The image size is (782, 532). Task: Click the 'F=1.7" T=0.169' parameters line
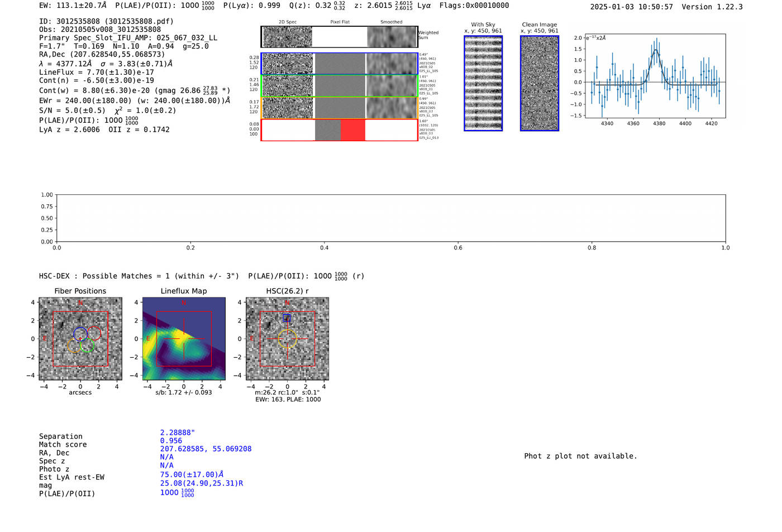[124, 46]
